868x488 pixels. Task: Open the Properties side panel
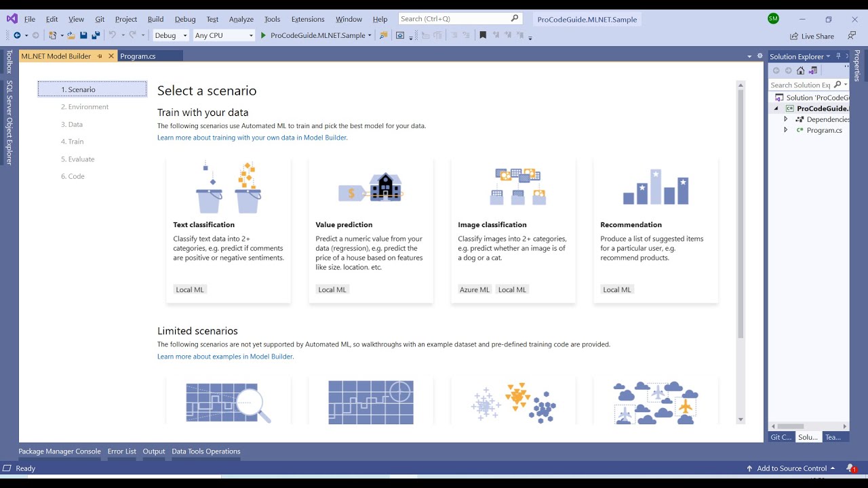pos(857,66)
